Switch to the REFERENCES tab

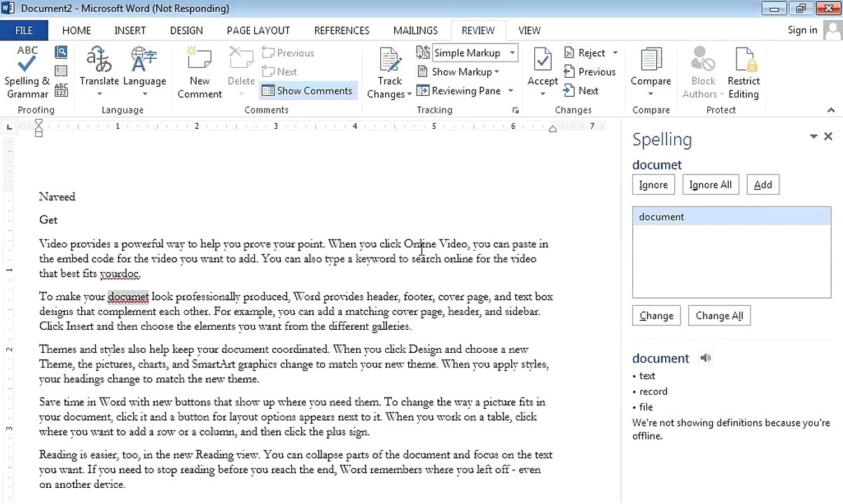pyautogui.click(x=342, y=31)
